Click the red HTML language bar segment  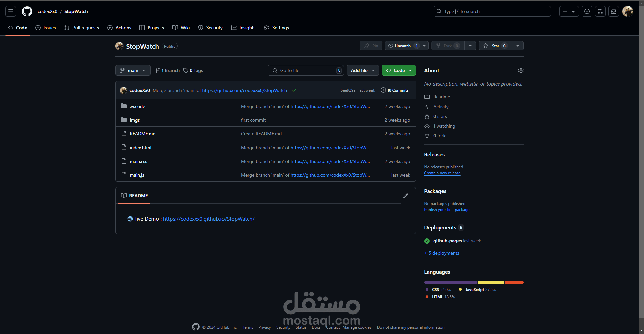[x=514, y=282]
